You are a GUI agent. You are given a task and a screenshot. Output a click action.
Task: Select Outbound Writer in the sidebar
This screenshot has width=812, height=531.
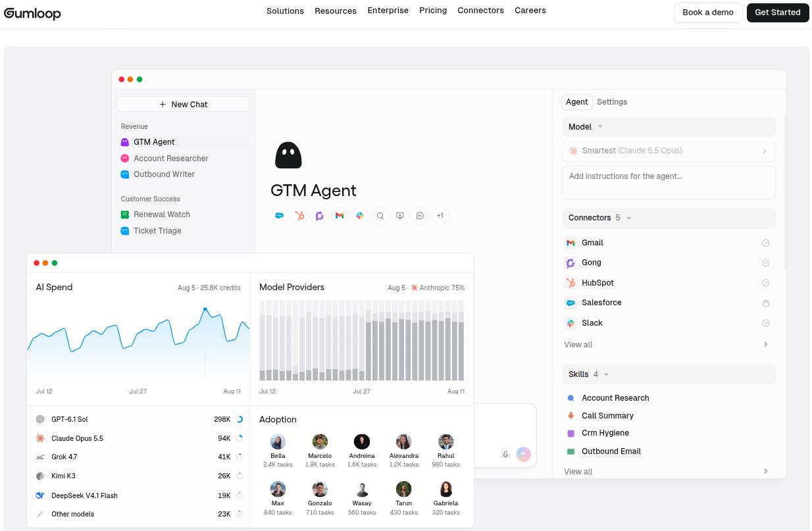[x=183, y=174]
